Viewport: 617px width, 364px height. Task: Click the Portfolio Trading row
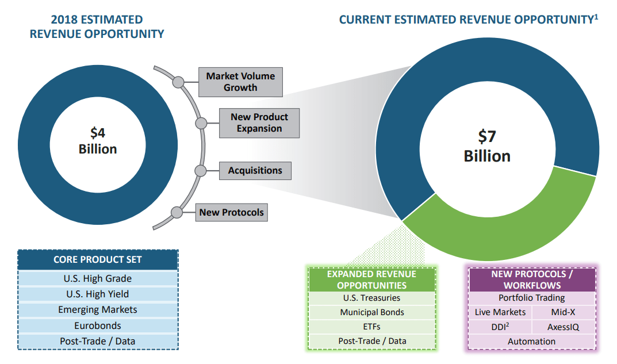[x=531, y=298]
